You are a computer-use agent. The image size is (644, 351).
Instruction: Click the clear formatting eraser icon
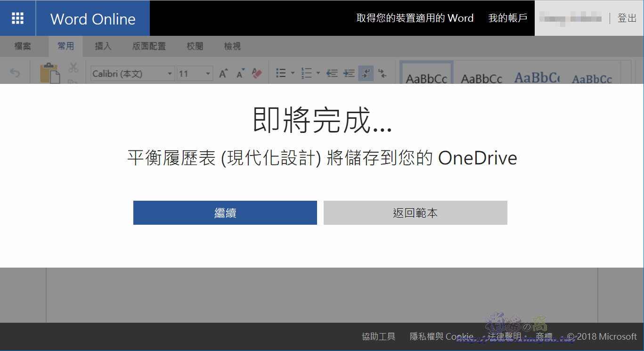[257, 73]
